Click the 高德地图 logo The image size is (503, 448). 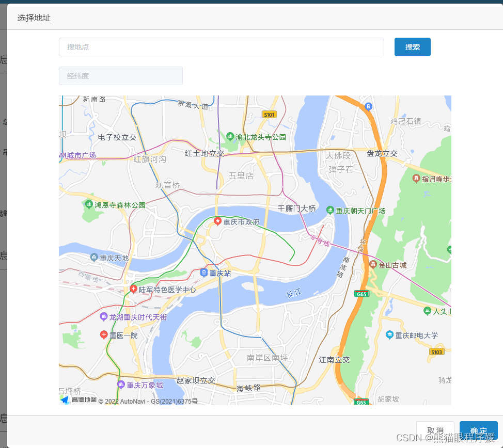pyautogui.click(x=78, y=399)
